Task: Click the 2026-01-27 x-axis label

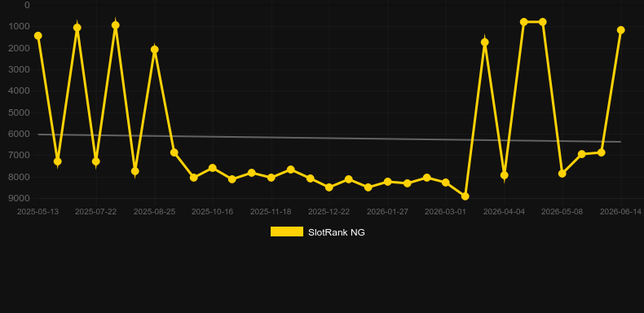Action: click(387, 212)
